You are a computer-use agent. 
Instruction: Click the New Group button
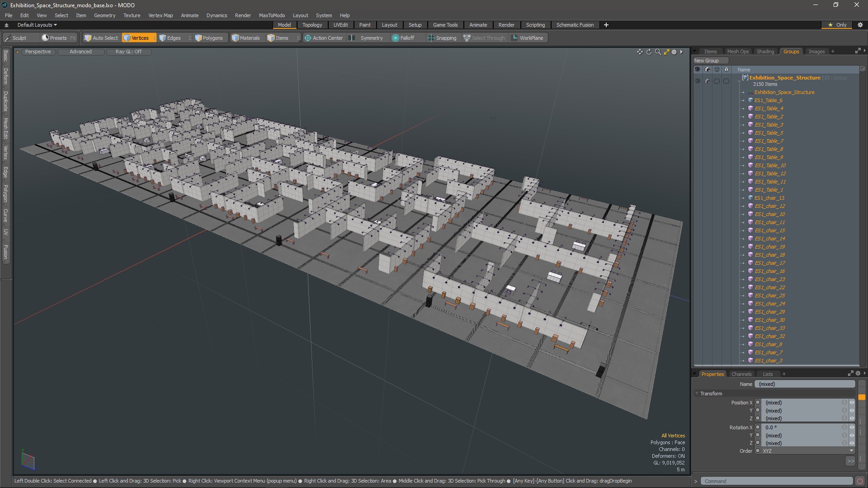tap(710, 61)
